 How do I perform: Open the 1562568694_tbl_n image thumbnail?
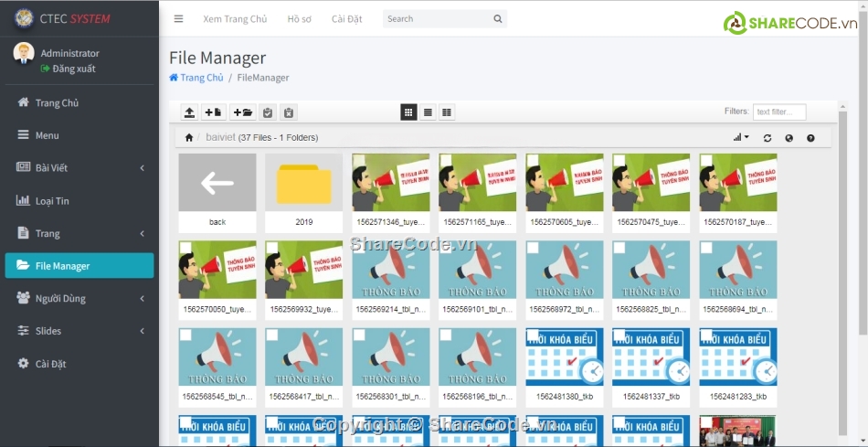point(738,270)
